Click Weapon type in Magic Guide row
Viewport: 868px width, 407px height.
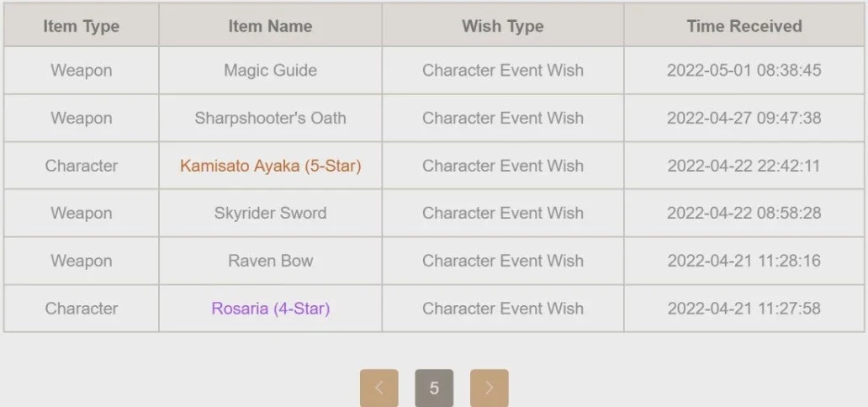click(x=82, y=71)
